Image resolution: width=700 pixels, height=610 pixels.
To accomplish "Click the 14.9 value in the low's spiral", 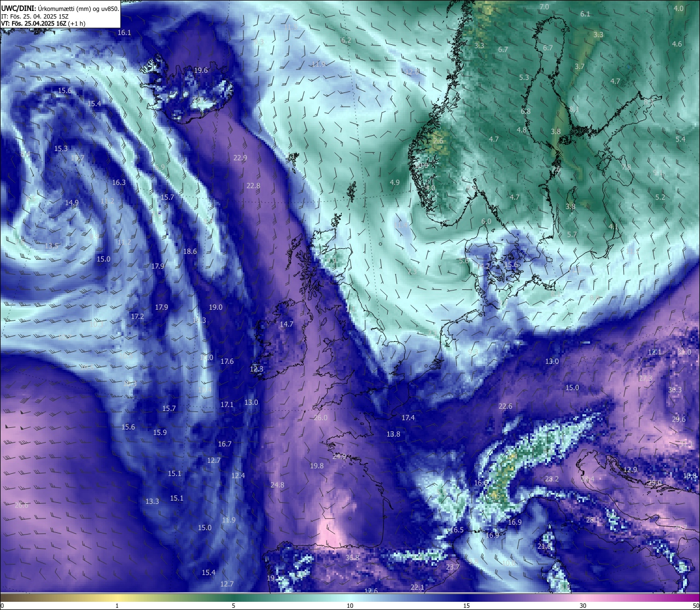I will [x=72, y=202].
